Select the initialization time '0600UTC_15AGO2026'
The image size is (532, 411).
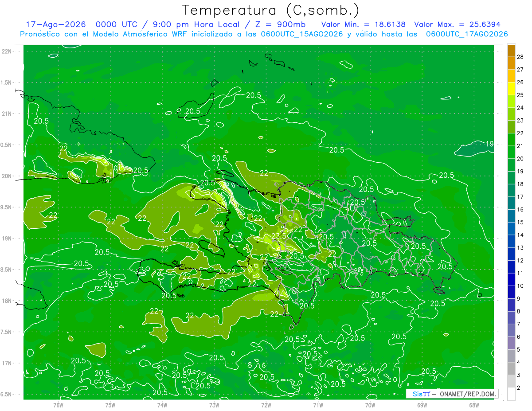(x=302, y=34)
